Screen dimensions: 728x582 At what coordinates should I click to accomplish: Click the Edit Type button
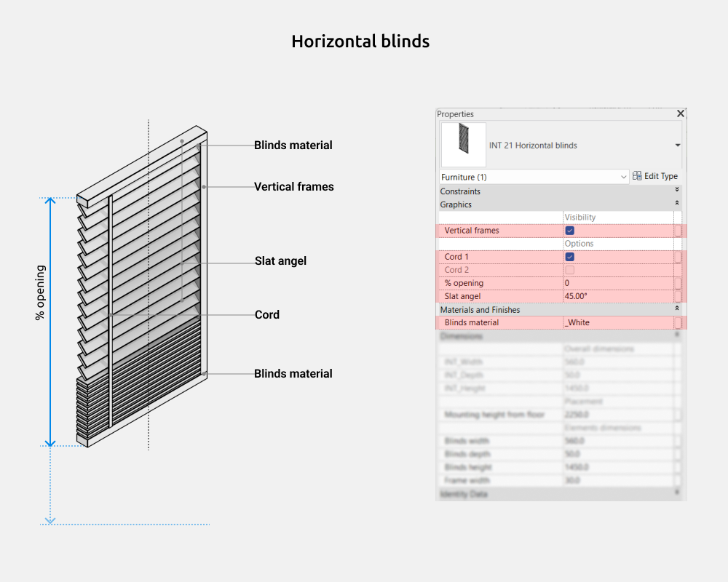(x=655, y=176)
